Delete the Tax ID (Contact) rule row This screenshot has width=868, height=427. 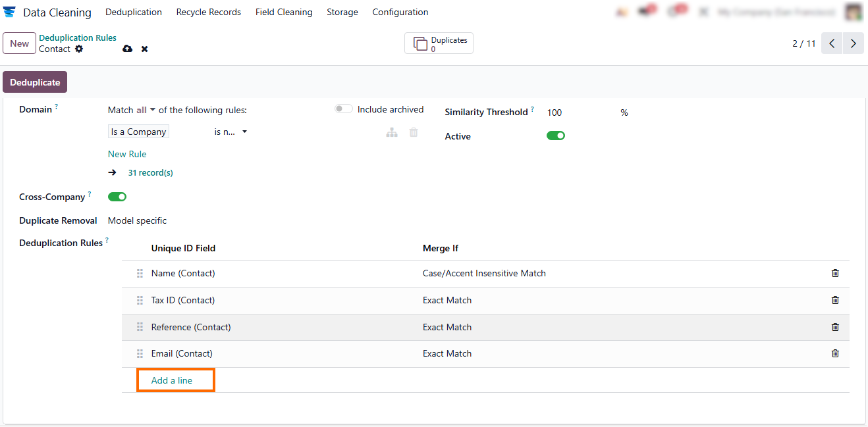pyautogui.click(x=835, y=300)
